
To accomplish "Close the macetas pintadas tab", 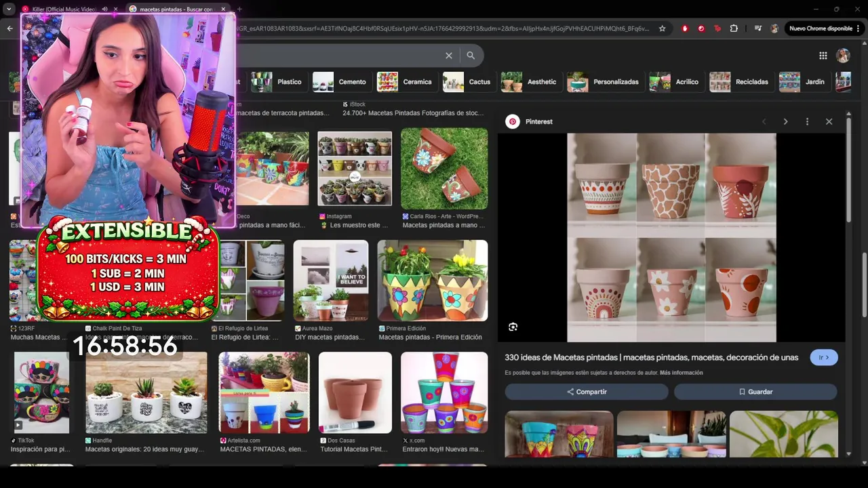I will click(223, 9).
